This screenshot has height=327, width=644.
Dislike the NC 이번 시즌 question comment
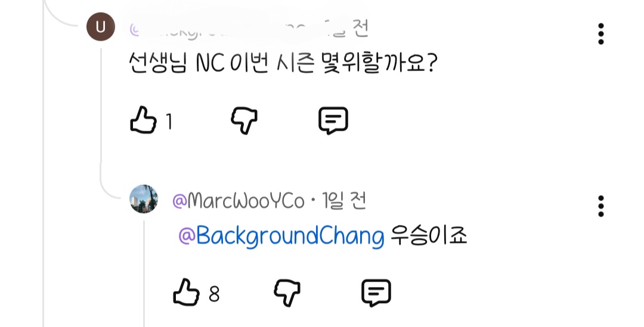[x=244, y=121]
